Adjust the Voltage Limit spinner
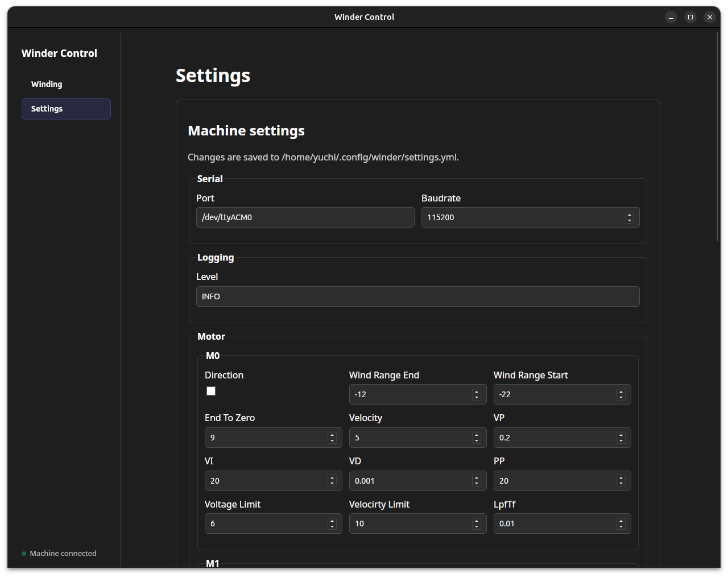Viewport: 728px width, 577px height. [x=332, y=524]
